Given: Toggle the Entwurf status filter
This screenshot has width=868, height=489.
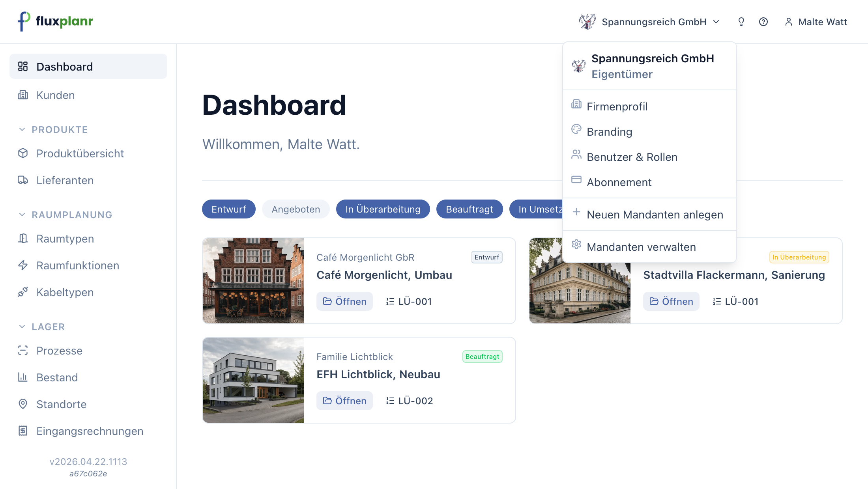Looking at the screenshot, I should click(x=229, y=209).
